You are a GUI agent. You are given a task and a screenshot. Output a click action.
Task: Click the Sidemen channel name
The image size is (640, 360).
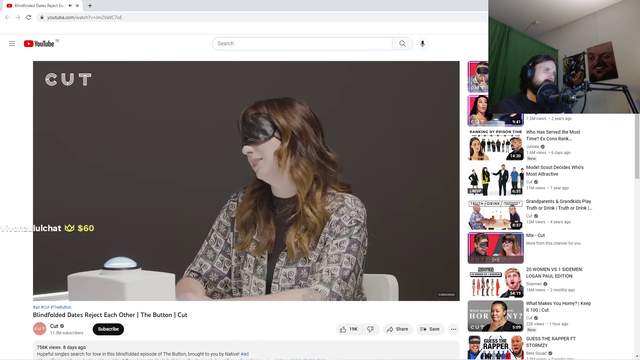[533, 284]
